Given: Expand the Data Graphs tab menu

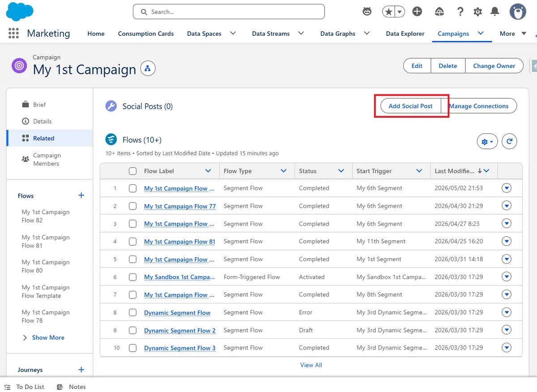Looking at the screenshot, I should [367, 34].
